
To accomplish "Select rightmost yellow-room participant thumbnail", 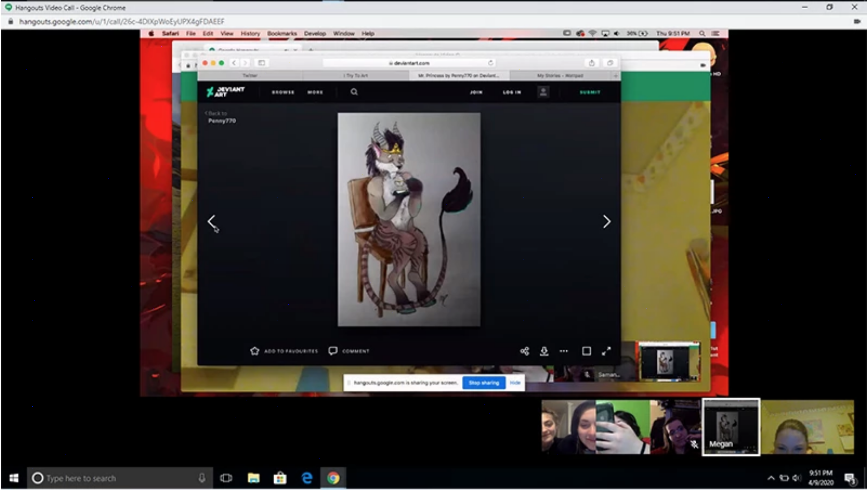I will 808,427.
